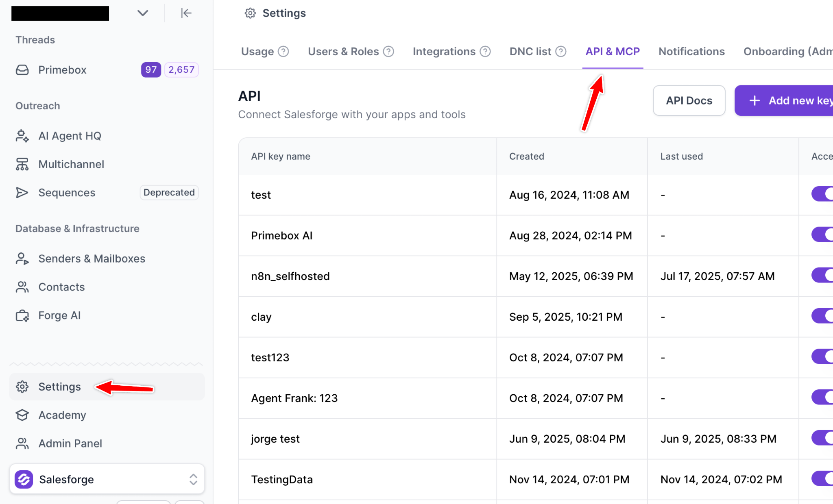Switch to the DNC list tab
Image resolution: width=833 pixels, height=504 pixels.
[x=530, y=52]
